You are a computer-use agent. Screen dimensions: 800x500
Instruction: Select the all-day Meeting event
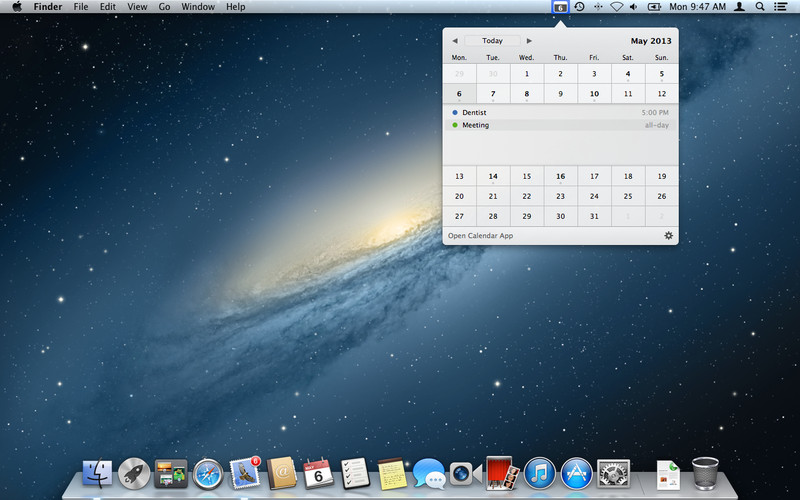(560, 125)
